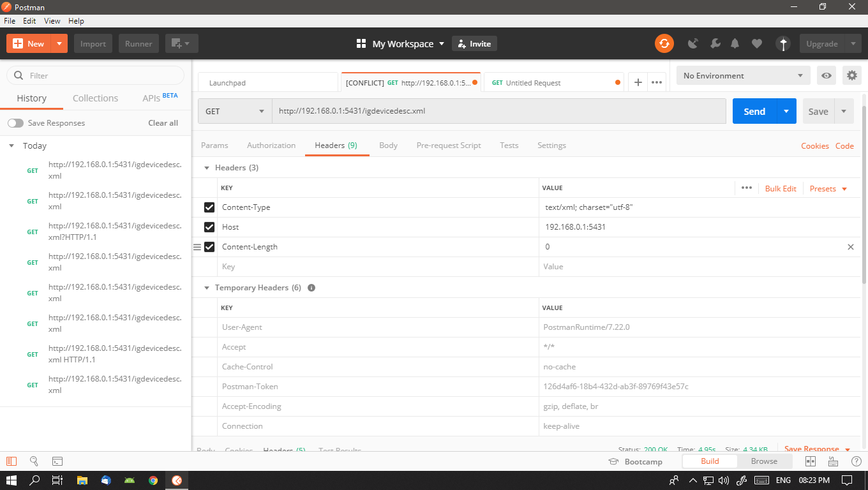
Task: Open the Upgrade dropdown arrow
Action: point(853,43)
